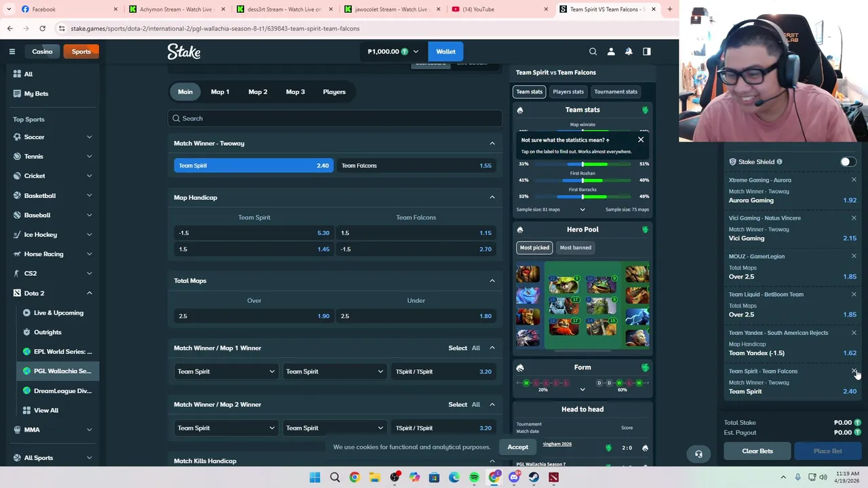Reload the browser page
868x488 pixels.
coord(42,28)
